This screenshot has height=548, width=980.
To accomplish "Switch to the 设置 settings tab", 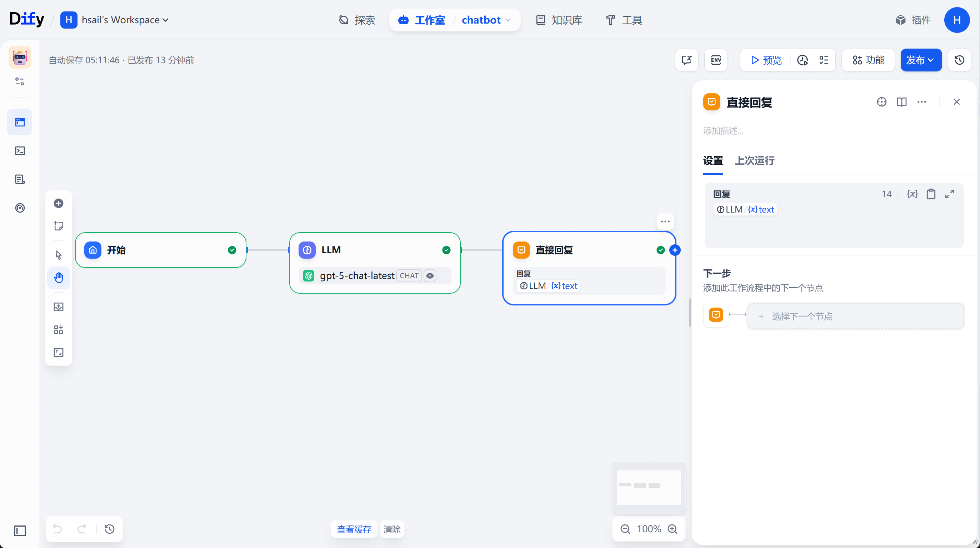I will click(x=713, y=161).
